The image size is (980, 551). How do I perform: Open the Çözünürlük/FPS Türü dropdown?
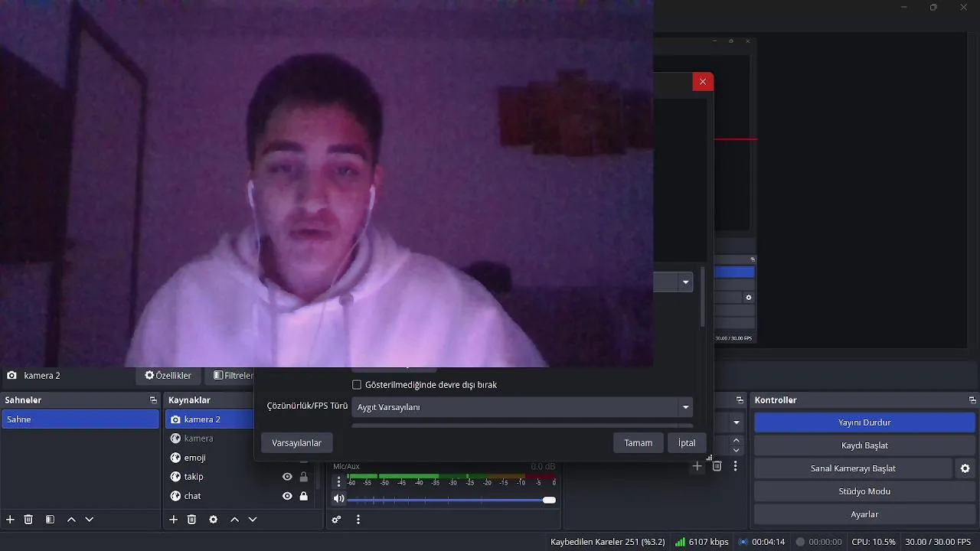coord(522,407)
